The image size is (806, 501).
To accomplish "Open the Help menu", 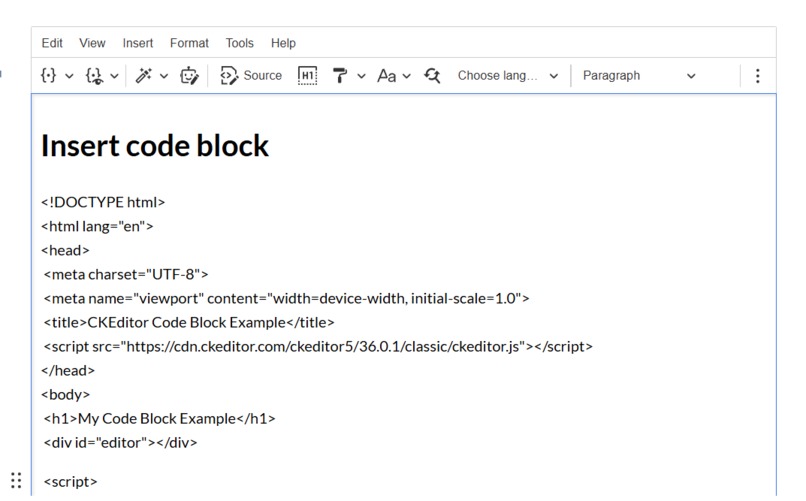I will click(x=283, y=43).
